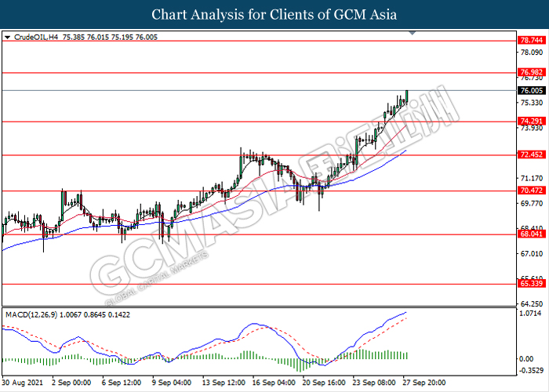The image size is (549, 392).
Task: Click the 78.090 price axis value
Action: click(532, 53)
